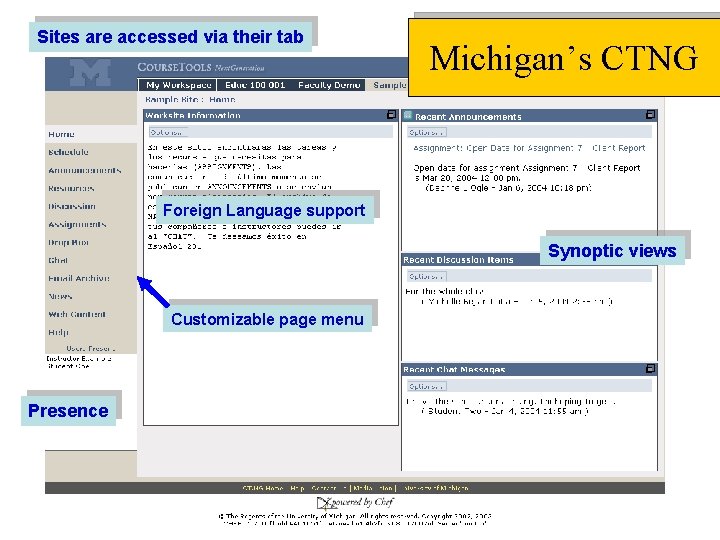Image resolution: width=720 pixels, height=540 pixels.
Task: Open Schedule from the page menu
Action: tap(68, 152)
